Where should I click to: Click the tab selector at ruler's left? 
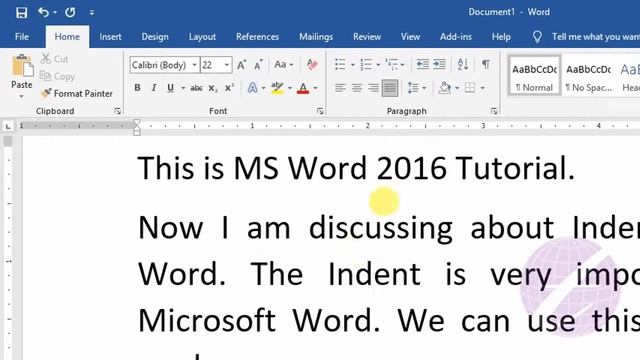click(8, 127)
